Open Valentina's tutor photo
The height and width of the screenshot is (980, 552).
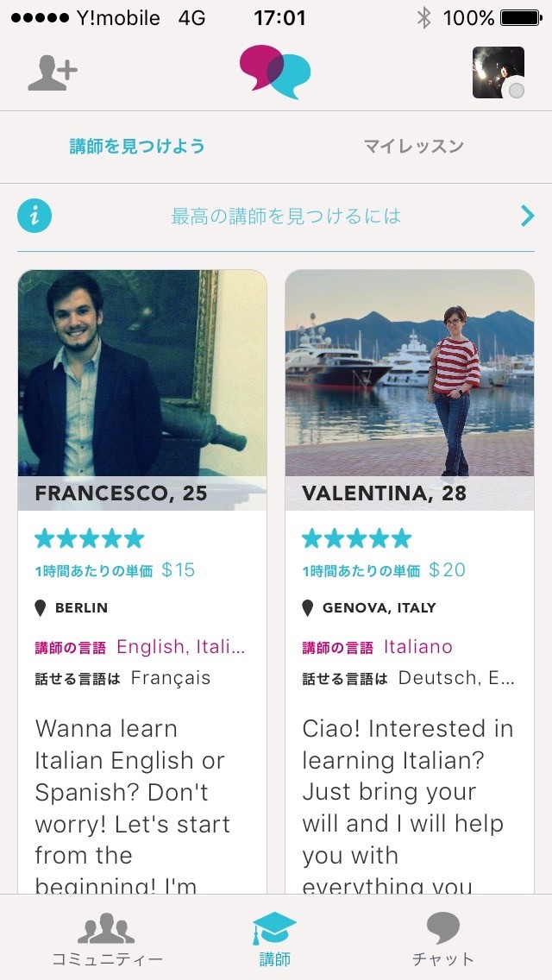tap(410, 375)
